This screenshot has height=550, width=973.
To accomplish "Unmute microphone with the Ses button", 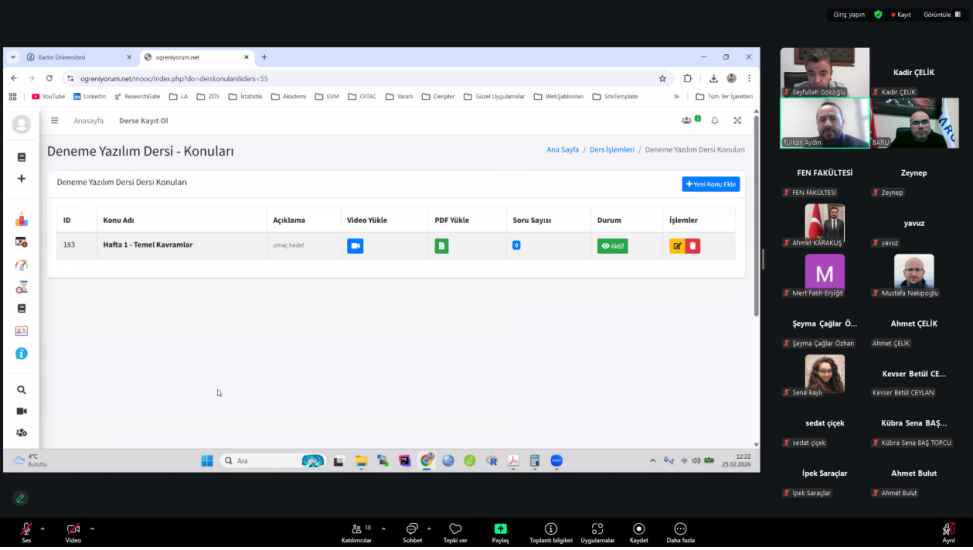I will (26, 532).
